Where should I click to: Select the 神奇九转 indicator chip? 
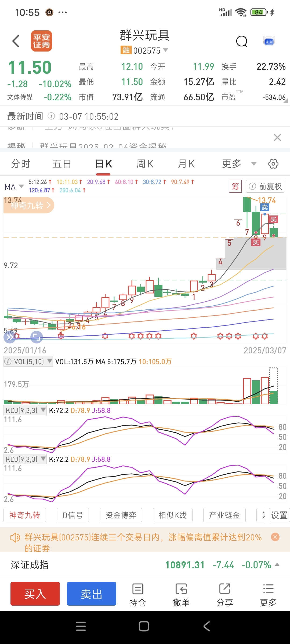tap(25, 515)
